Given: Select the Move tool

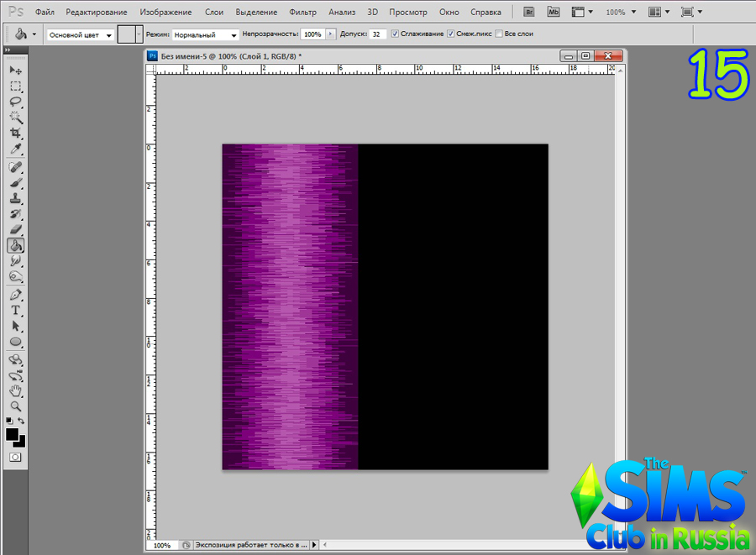Looking at the screenshot, I should click(x=15, y=71).
